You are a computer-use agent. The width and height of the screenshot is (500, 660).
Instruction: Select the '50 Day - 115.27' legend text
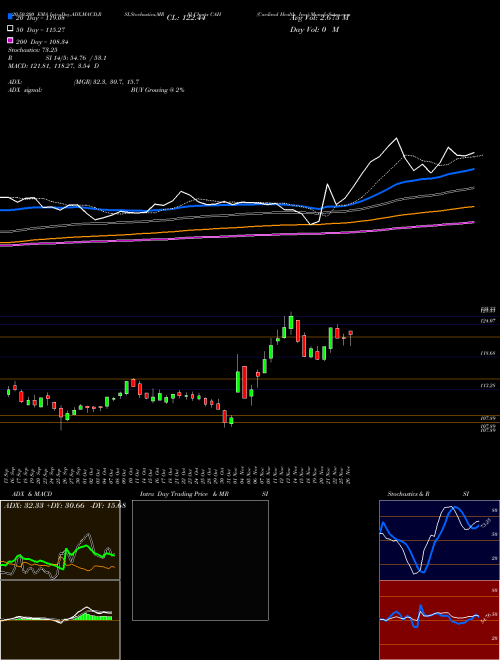(x=41, y=30)
